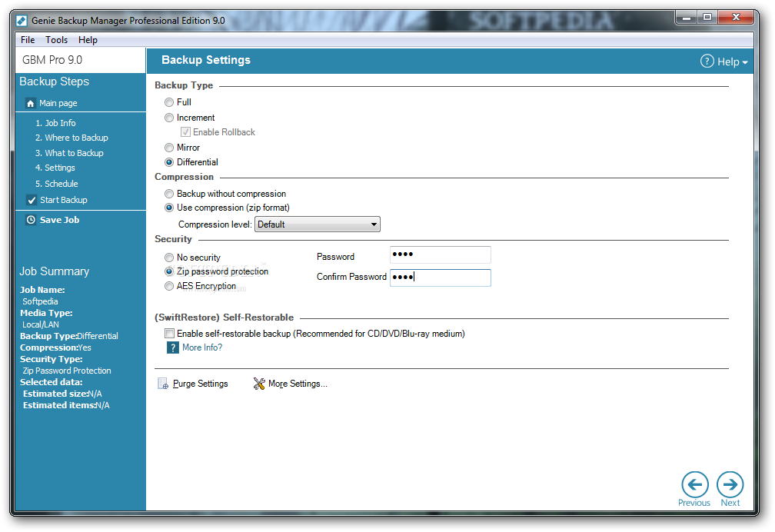Click the Zip Password Protection summary text
The image size is (775, 532).
67,371
